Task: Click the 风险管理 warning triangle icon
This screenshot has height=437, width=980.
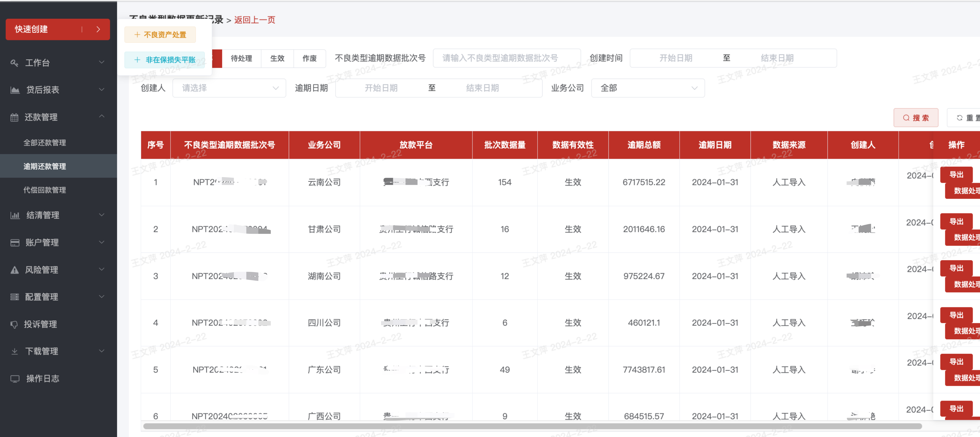Action: pos(14,270)
